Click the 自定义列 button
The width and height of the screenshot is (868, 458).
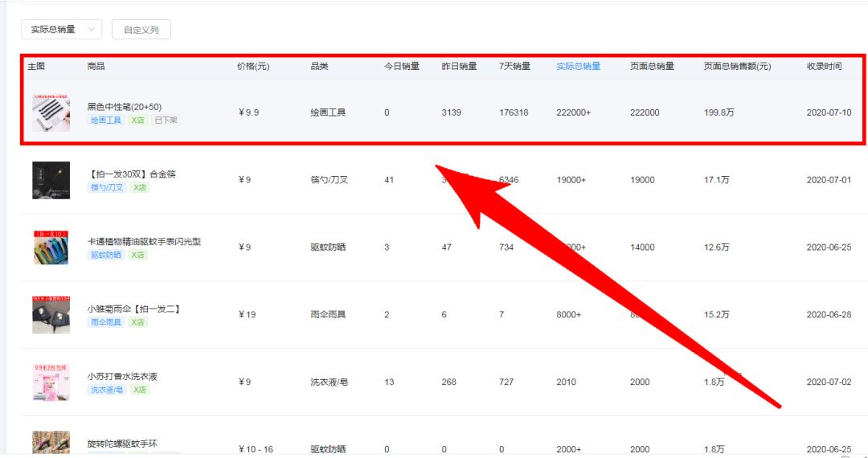click(x=141, y=30)
